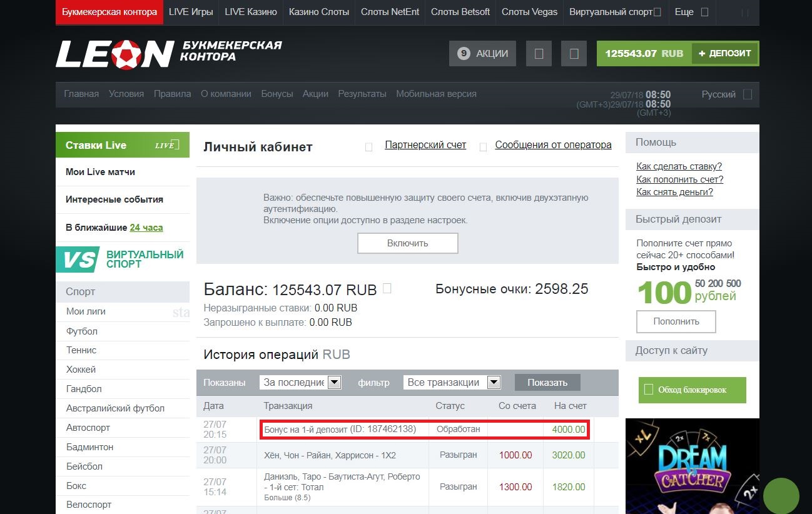Click the small icon beside Партнерский счет
Image resolution: width=812 pixels, height=514 pixels.
tap(369, 147)
